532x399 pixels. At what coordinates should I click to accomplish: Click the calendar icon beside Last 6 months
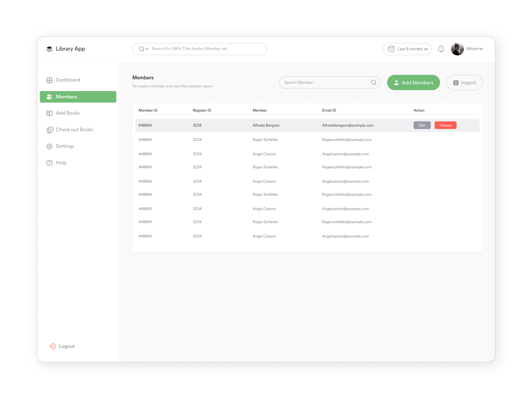[x=391, y=49]
